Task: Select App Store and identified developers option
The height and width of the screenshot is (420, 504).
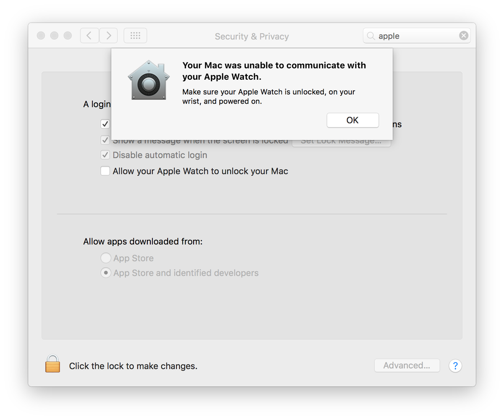Action: (x=106, y=273)
